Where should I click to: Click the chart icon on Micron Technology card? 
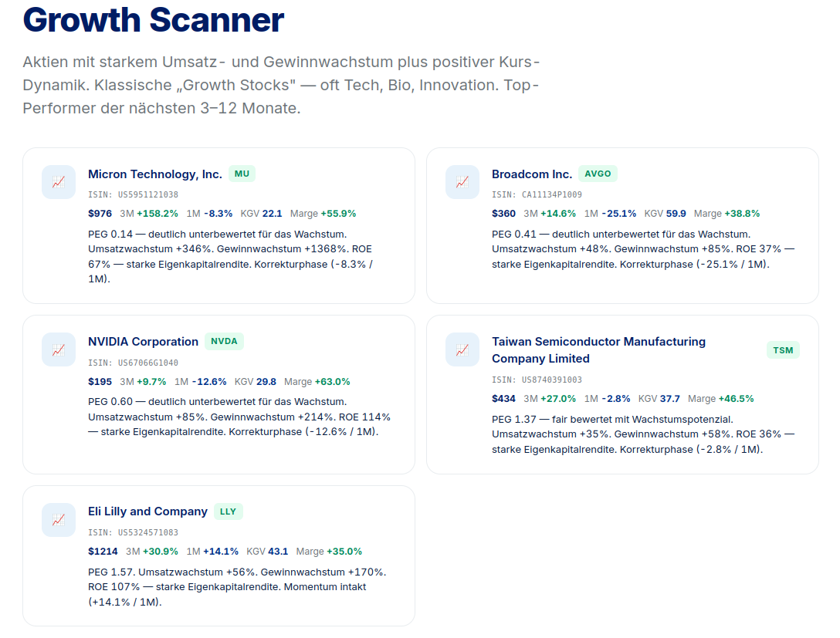[59, 183]
